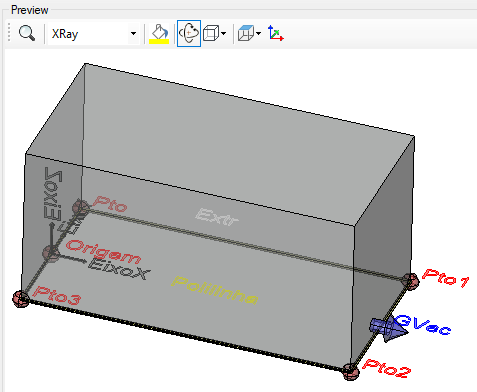This screenshot has width=477, height=392.
Task: Click the Pto point at back corner
Action: click(x=81, y=207)
